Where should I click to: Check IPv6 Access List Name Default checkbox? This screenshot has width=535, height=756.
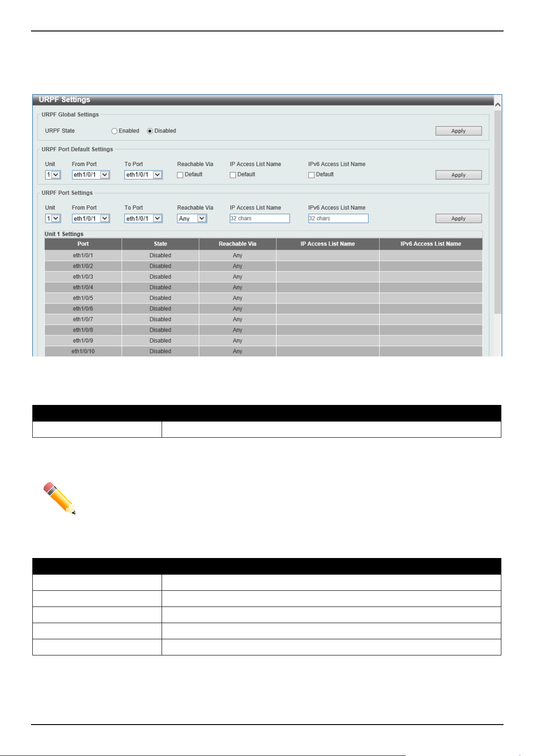click(311, 175)
